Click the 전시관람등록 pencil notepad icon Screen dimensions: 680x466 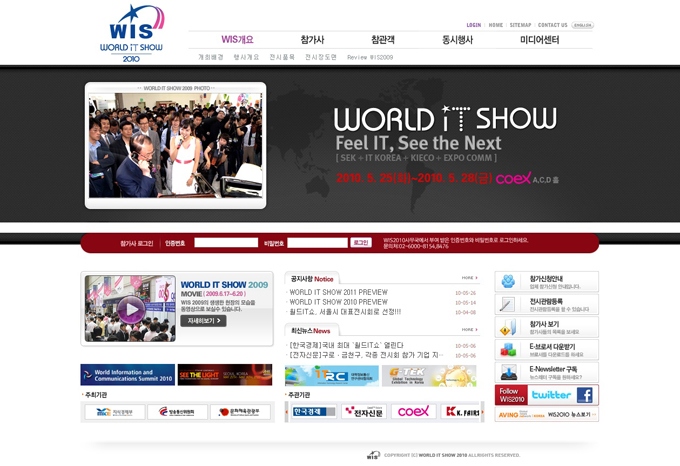(507, 304)
